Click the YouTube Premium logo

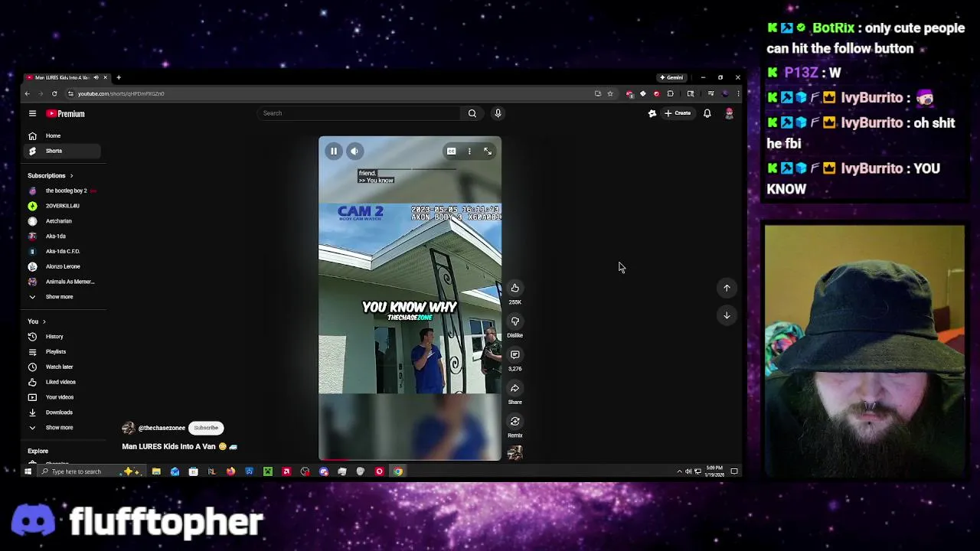(x=65, y=113)
